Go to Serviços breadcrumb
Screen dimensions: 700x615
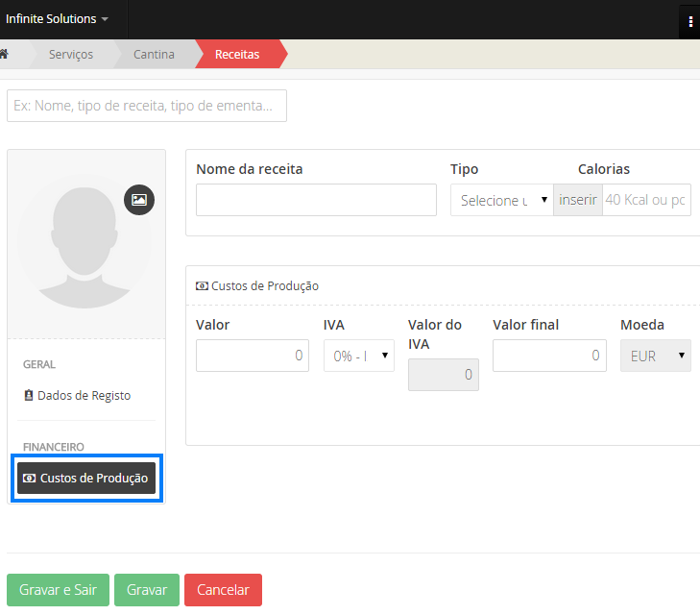(x=71, y=55)
